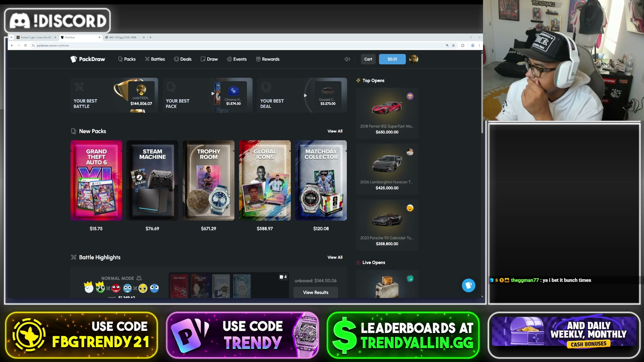Open the Events page
This screenshot has width=644, height=362.
237,59
